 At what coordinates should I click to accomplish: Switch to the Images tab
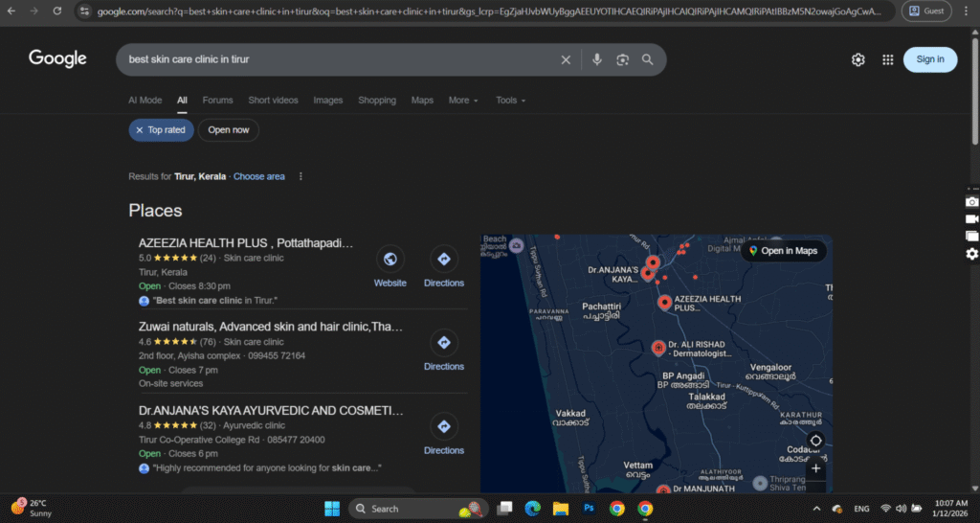327,101
